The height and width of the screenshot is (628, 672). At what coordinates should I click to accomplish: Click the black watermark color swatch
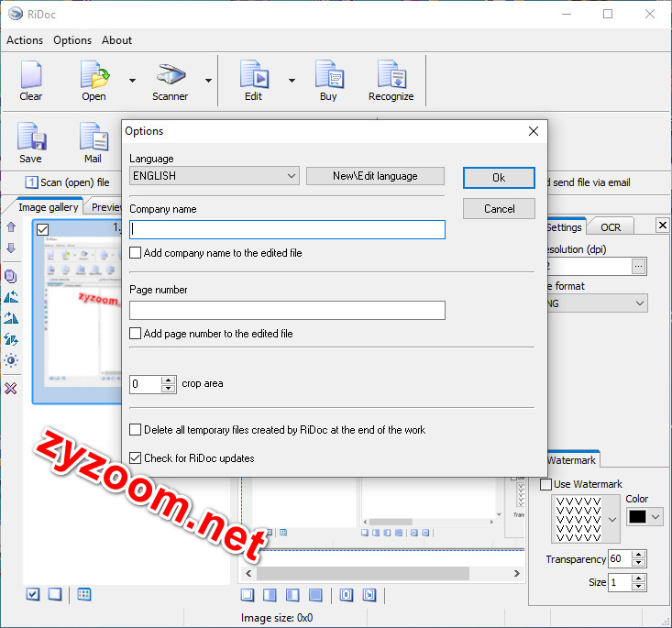click(637, 517)
